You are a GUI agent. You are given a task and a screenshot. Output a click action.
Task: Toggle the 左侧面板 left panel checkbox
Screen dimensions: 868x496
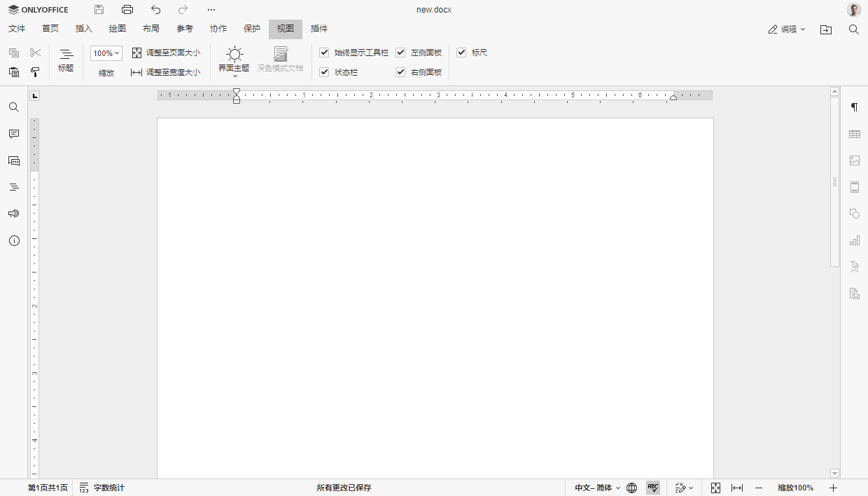click(400, 53)
